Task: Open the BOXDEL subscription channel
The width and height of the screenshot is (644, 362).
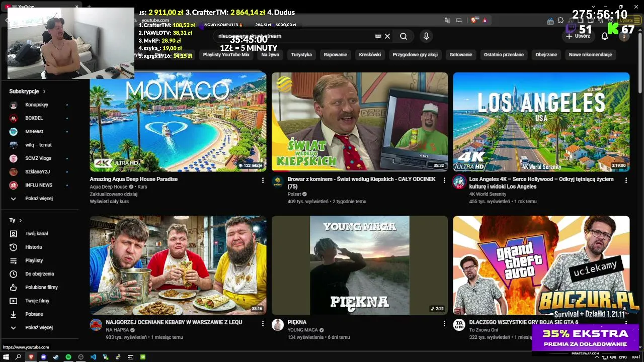Action: [34, 118]
